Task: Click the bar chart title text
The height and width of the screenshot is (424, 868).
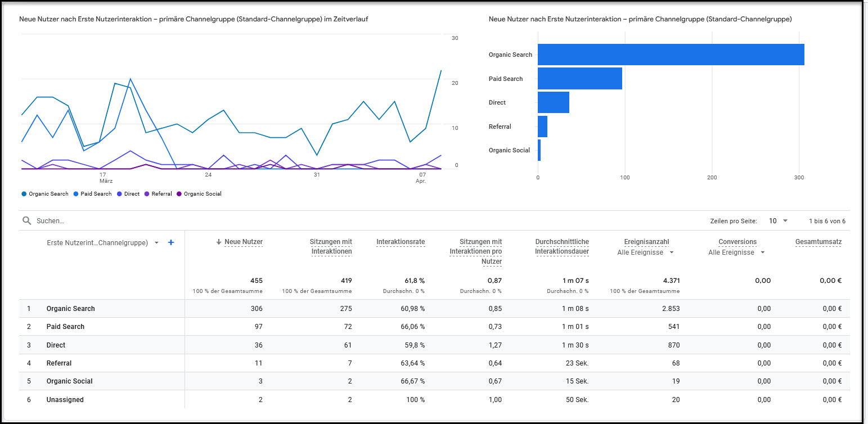Action: coord(640,19)
